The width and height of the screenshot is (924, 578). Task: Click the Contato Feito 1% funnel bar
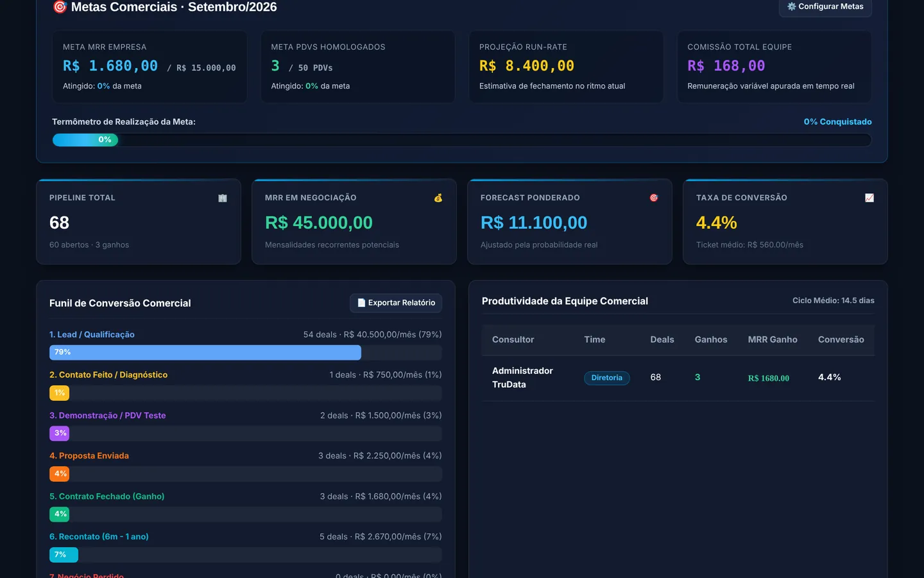(x=59, y=393)
